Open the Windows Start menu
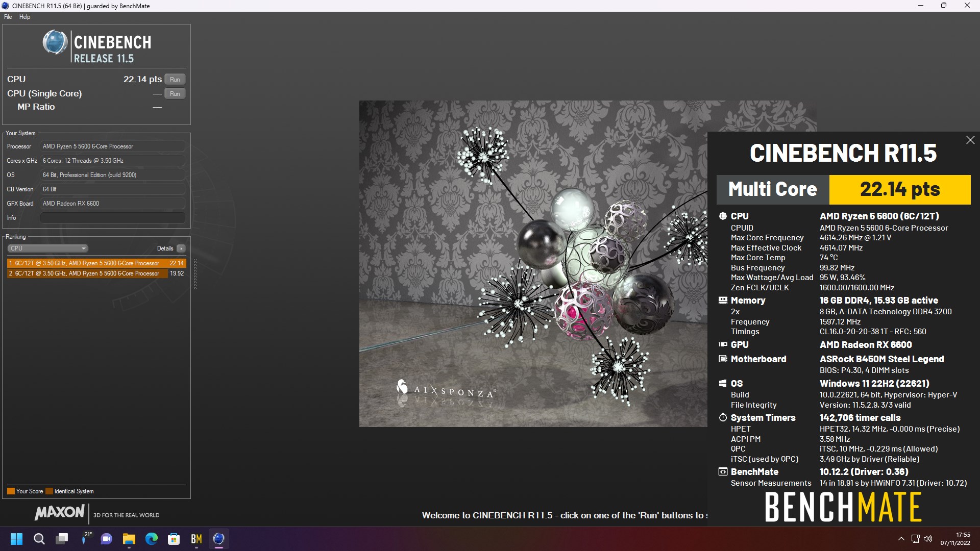Viewport: 980px width, 551px height. [x=16, y=539]
